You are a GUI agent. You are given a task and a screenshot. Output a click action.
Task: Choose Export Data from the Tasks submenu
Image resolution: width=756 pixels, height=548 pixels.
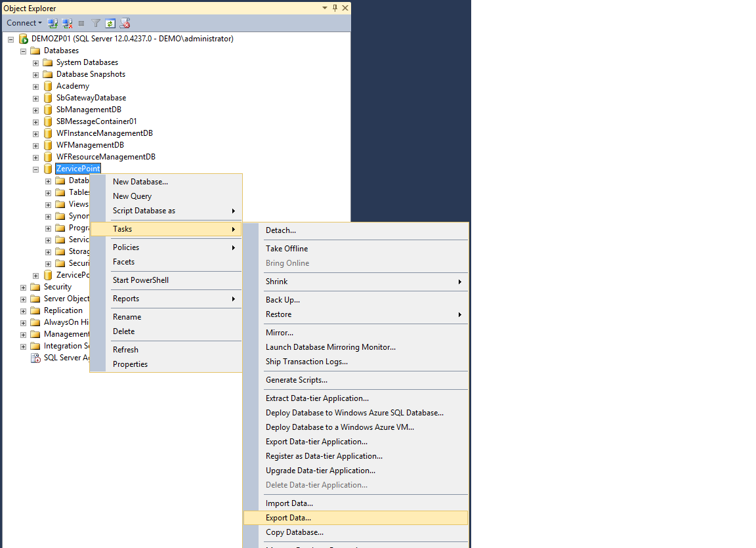coord(287,517)
